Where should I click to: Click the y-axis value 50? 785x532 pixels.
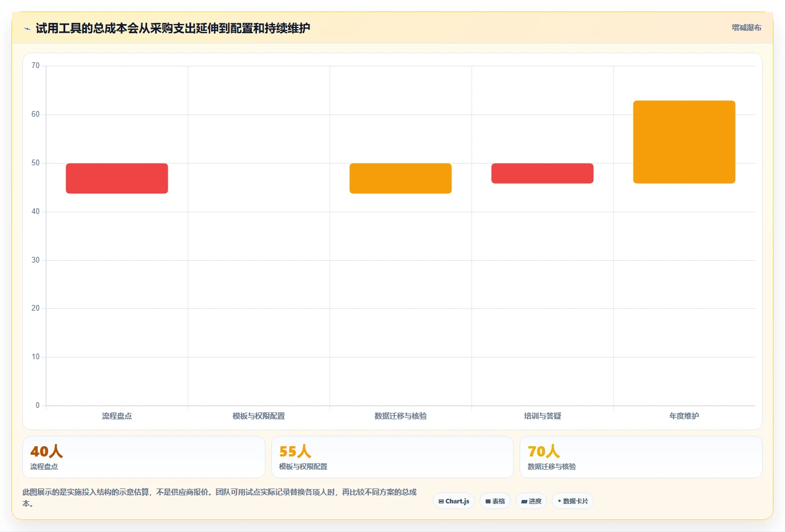(35, 163)
